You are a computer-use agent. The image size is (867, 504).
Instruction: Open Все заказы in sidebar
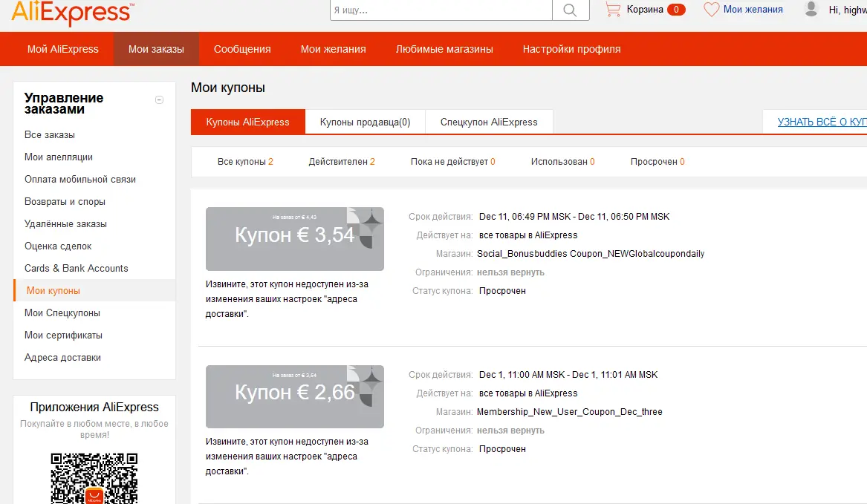coord(50,135)
